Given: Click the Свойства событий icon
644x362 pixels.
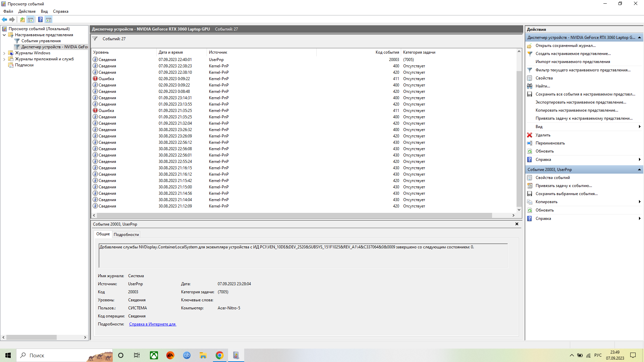Looking at the screenshot, I should (x=530, y=178).
